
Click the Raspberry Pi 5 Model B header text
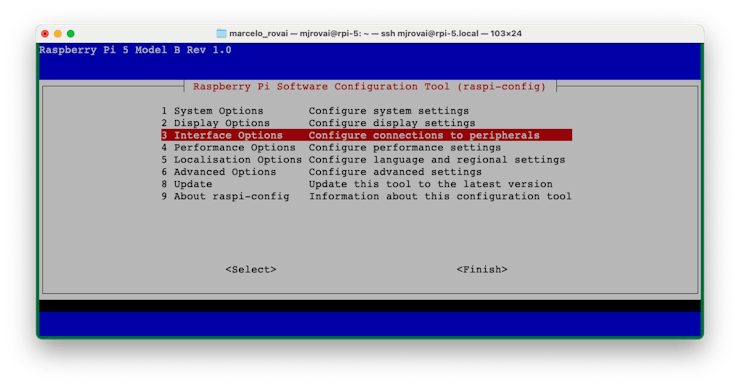pos(135,50)
